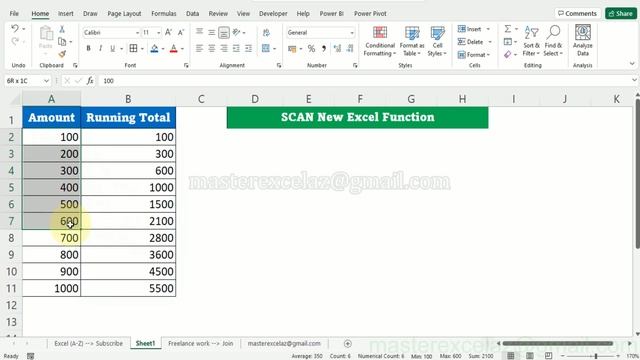Add a new sheet with plus icon
This screenshot has width=640, height=360.
click(x=347, y=344)
